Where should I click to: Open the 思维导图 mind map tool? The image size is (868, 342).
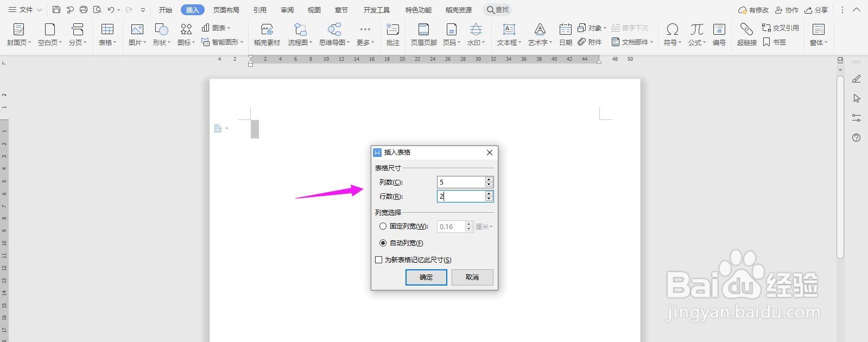pyautogui.click(x=334, y=34)
